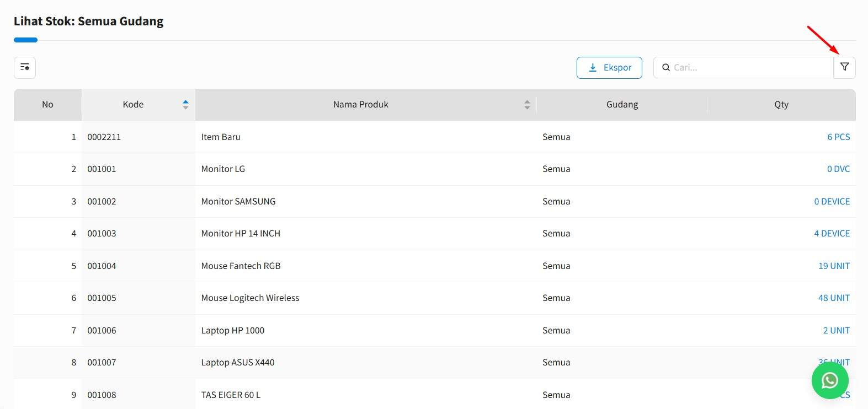The image size is (868, 409).
Task: Select product code 001003
Action: (102, 233)
